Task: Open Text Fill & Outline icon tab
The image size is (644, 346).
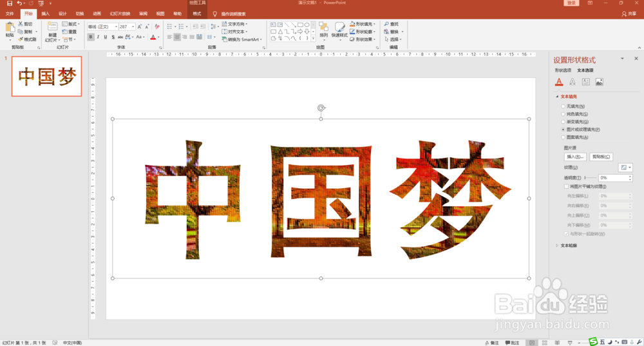Action: point(559,82)
